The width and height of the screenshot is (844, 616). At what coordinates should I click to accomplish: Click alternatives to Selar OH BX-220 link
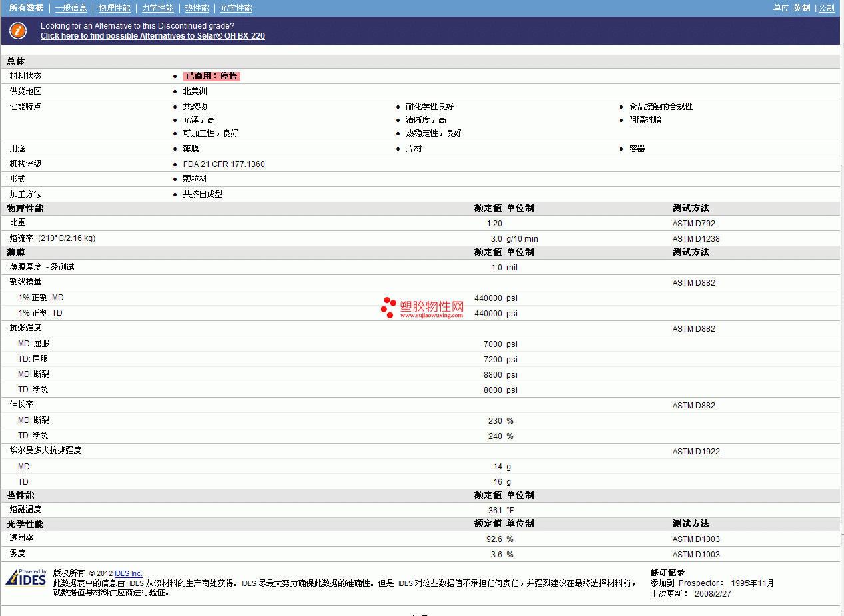(153, 36)
